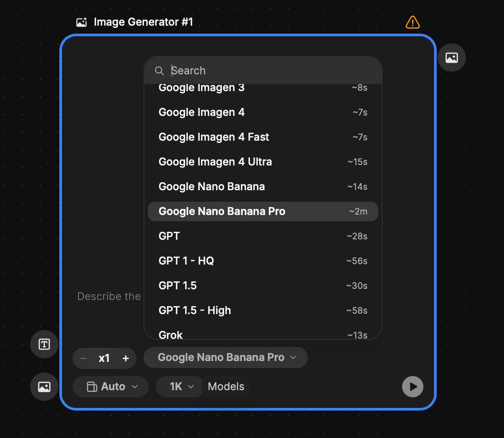Choose GPT 1.5 - High model

tap(263, 311)
